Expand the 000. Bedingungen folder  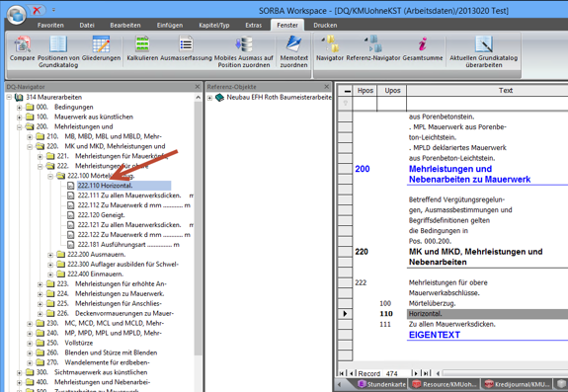20,108
